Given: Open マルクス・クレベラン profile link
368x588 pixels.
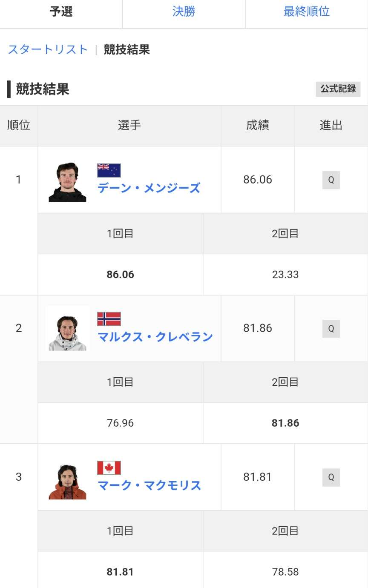Looking at the screenshot, I should pyautogui.click(x=155, y=337).
